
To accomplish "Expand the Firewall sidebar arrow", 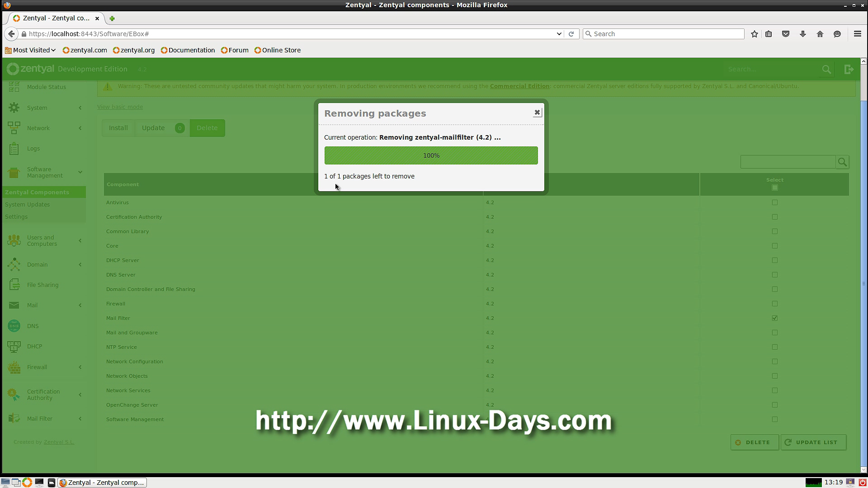I will 80,367.
